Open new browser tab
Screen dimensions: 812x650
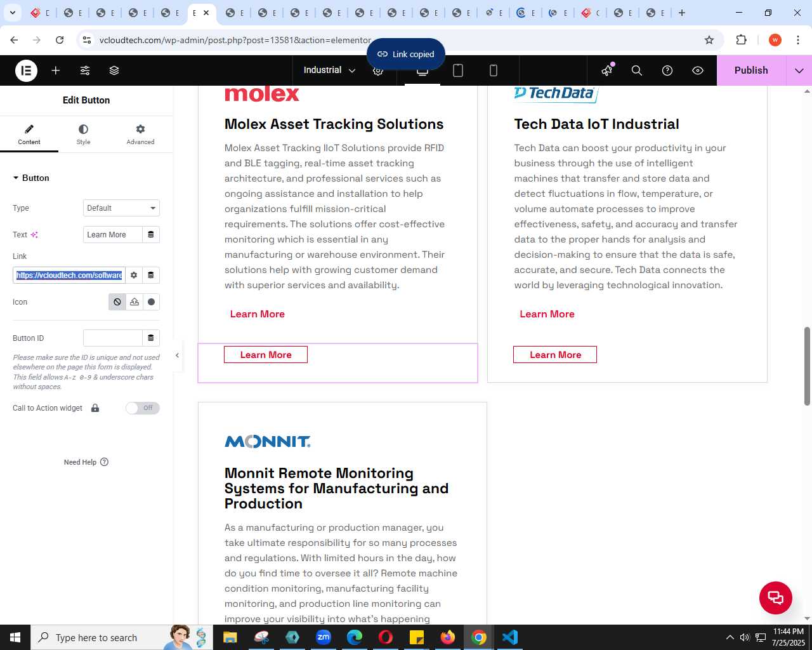tap(682, 13)
